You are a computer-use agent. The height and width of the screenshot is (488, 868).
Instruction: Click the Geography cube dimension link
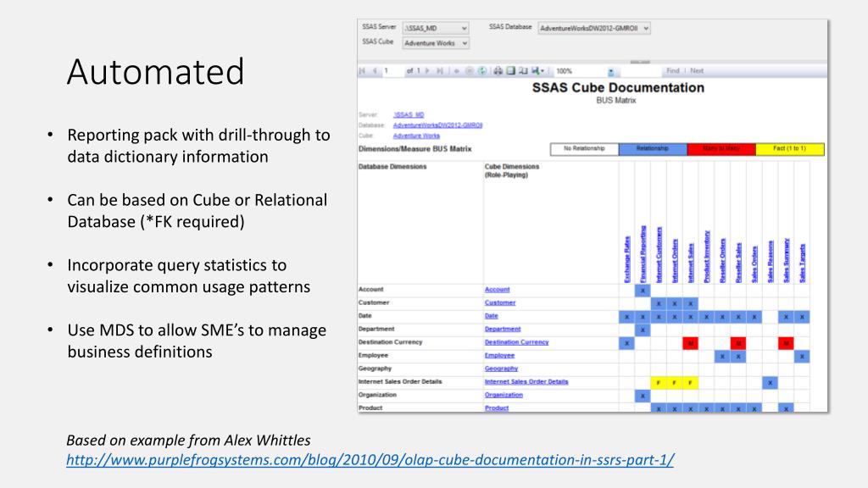pyautogui.click(x=501, y=369)
